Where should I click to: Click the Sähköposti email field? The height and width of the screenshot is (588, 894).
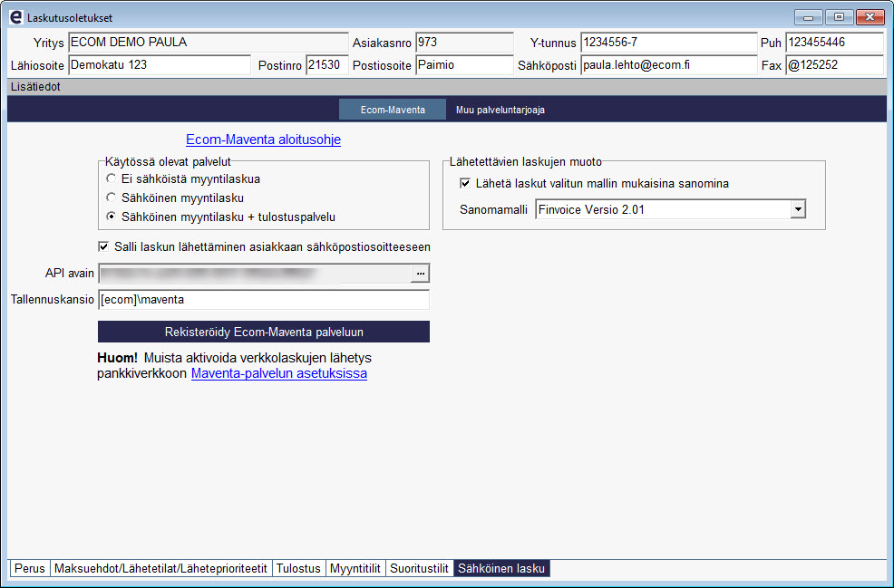coord(669,65)
